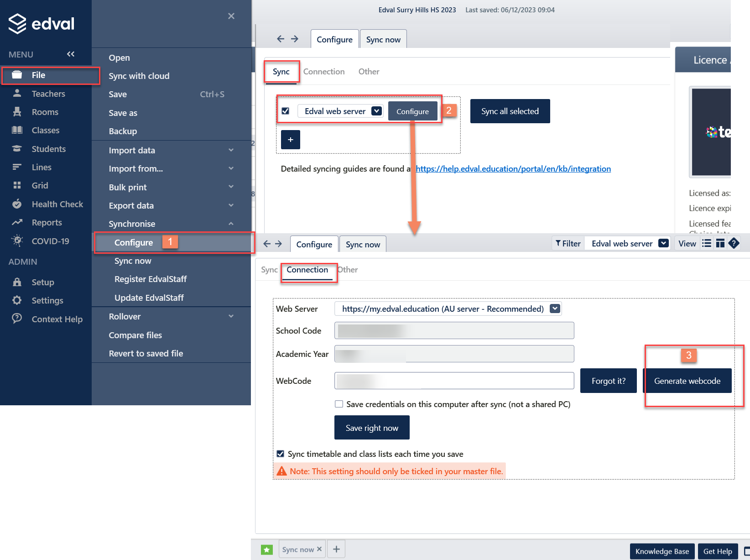The width and height of the screenshot is (750, 560).
Task: Open the upper Sync now tab
Action: (383, 39)
